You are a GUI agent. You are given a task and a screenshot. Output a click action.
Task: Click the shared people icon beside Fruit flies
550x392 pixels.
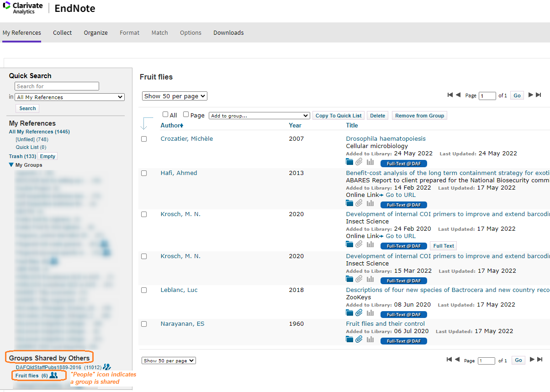(53, 375)
